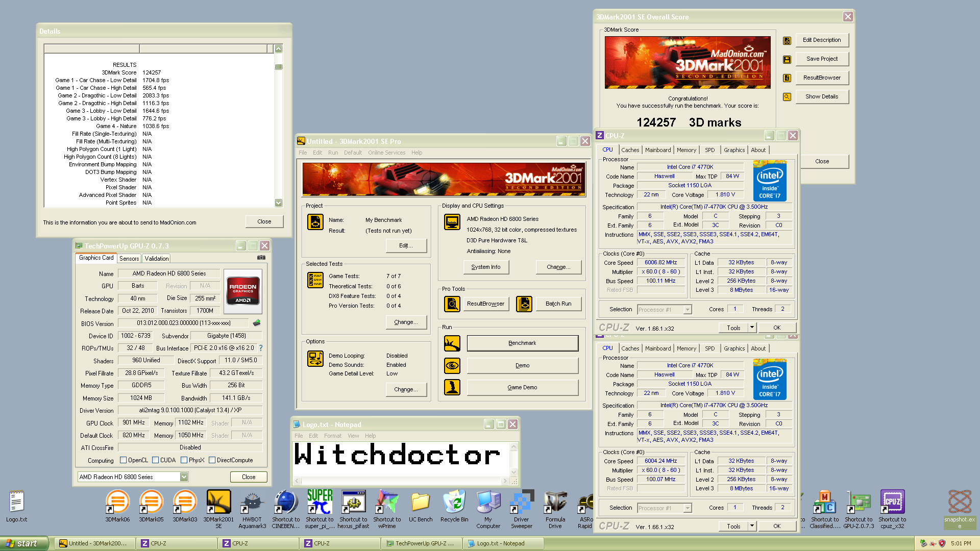Click Change button in Selected Tests
The width and height of the screenshot is (980, 551).
[406, 322]
